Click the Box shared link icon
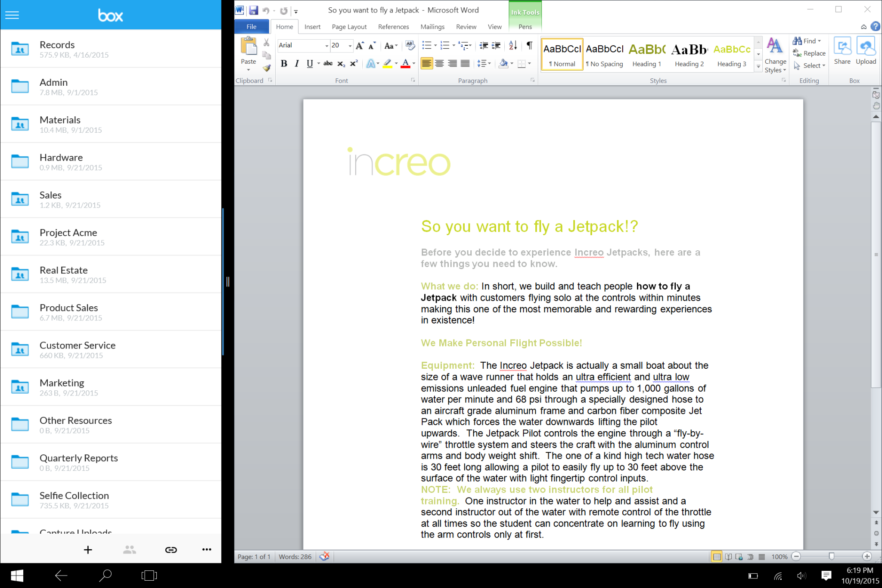The image size is (882, 588). (x=171, y=550)
